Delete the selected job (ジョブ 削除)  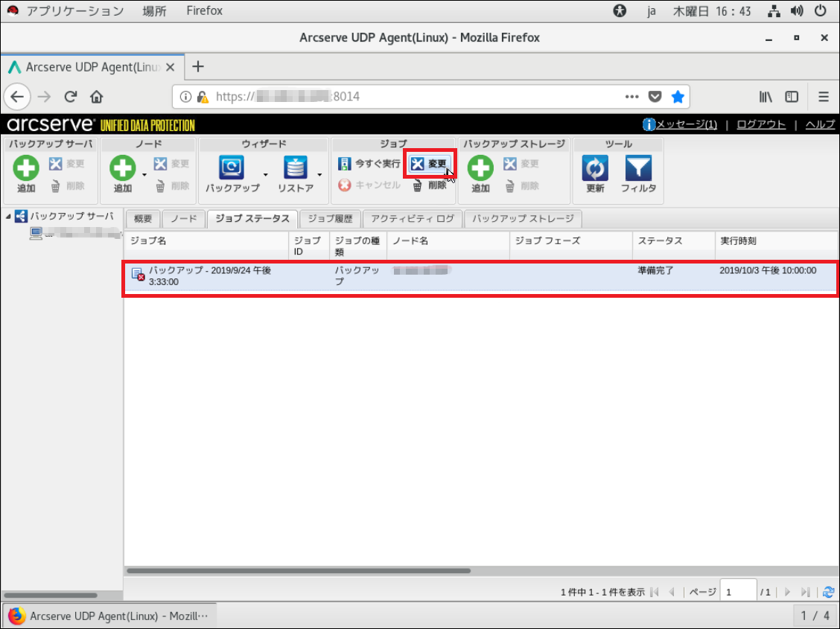(430, 185)
